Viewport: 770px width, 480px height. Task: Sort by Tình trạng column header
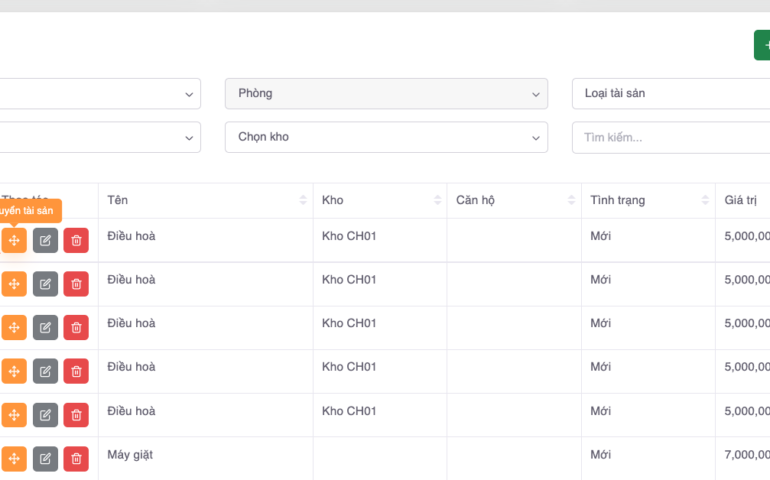[648, 201]
